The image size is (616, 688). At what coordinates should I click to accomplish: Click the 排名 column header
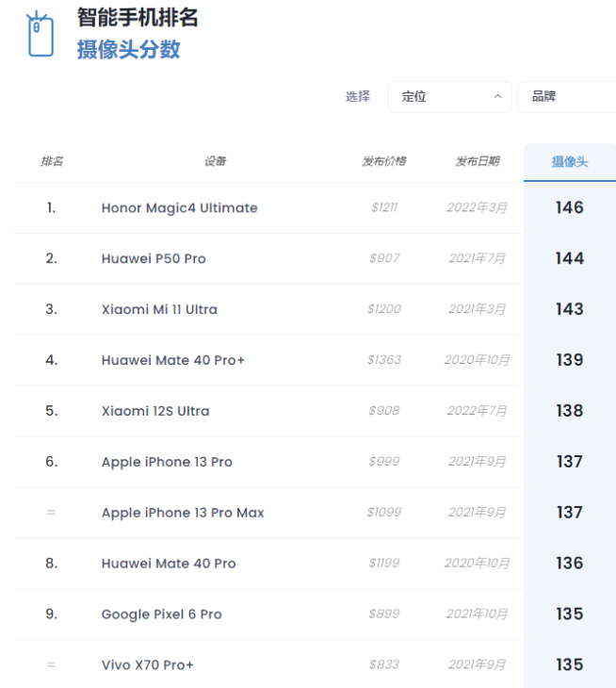click(x=52, y=161)
